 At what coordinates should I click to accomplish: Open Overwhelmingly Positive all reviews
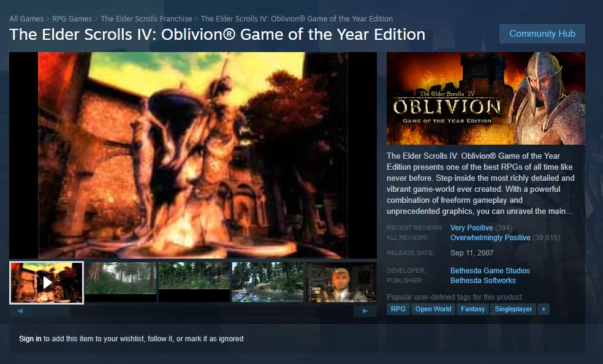click(x=490, y=238)
